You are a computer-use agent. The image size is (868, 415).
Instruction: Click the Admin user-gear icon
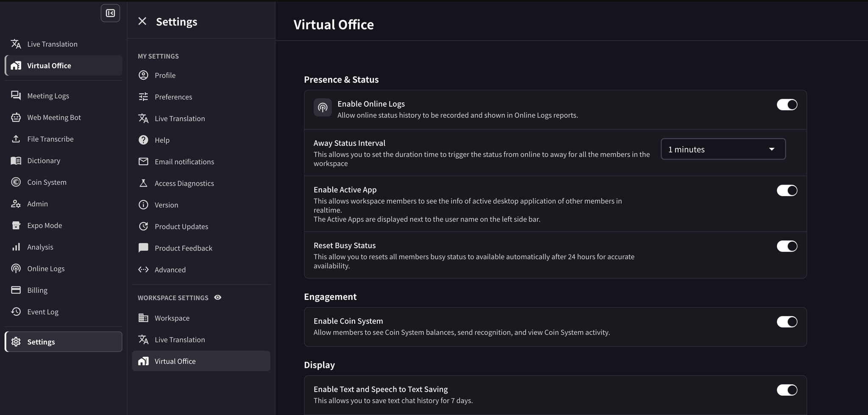(16, 204)
